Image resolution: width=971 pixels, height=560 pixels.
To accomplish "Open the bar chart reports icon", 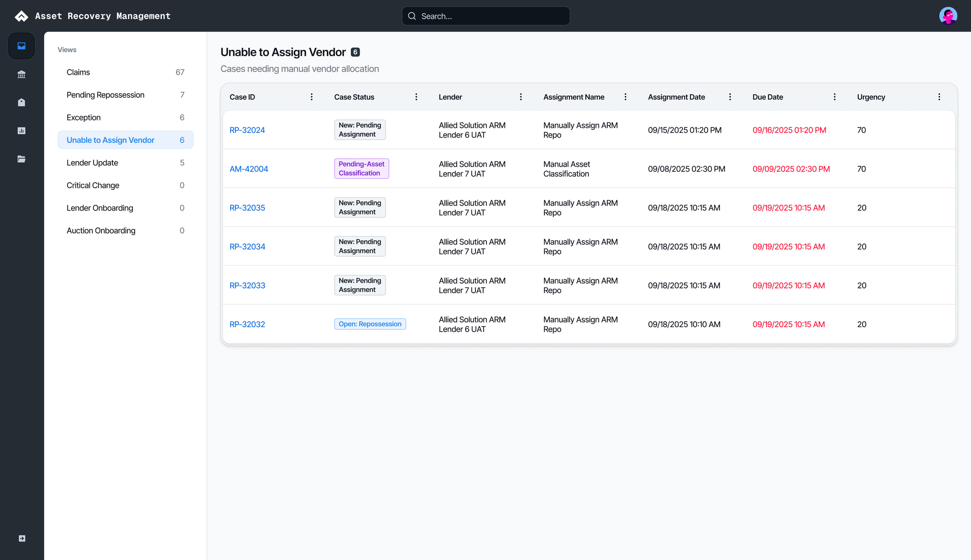I will point(21,131).
